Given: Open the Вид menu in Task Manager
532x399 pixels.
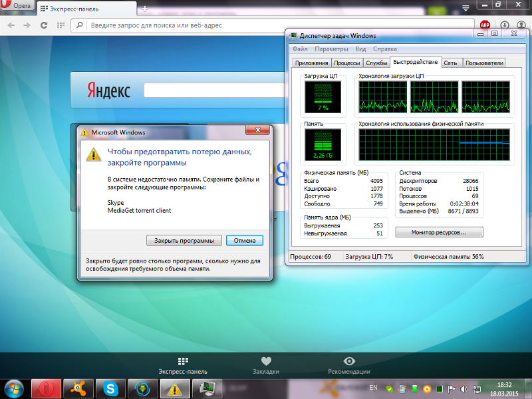Looking at the screenshot, I should click(360, 49).
